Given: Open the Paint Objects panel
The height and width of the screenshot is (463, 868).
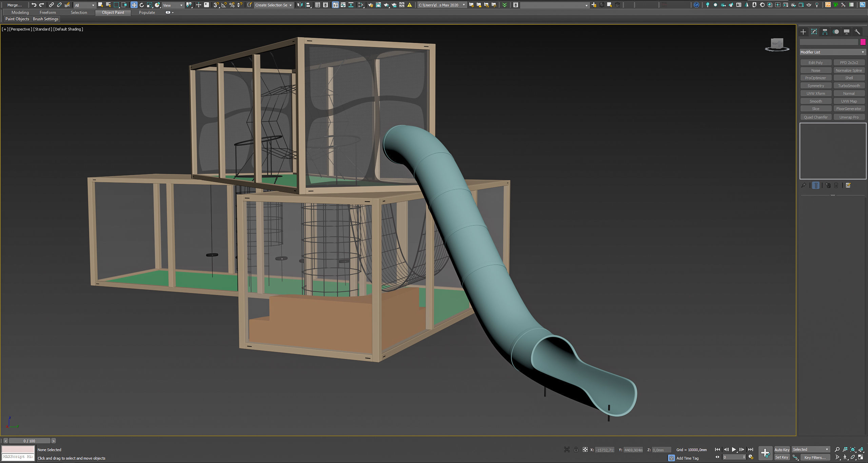Looking at the screenshot, I should (x=17, y=19).
